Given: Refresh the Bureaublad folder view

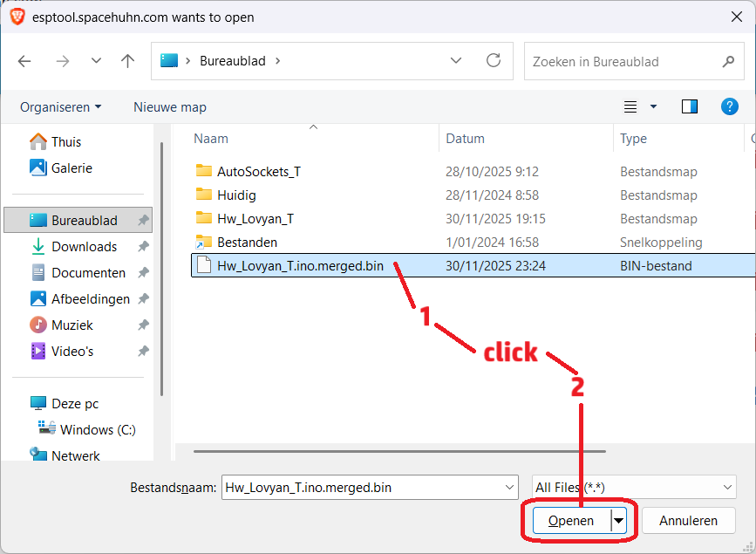Looking at the screenshot, I should click(494, 61).
